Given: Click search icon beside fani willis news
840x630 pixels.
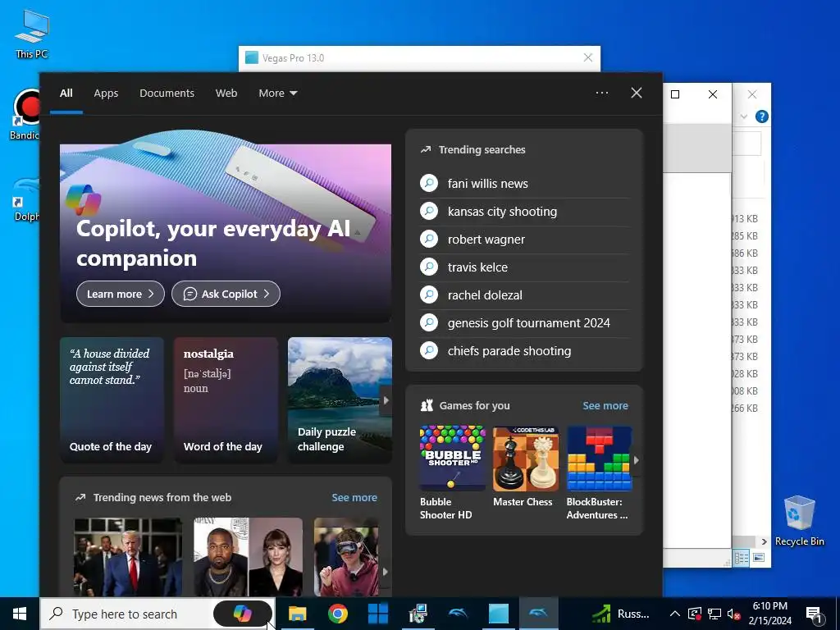Looking at the screenshot, I should (428, 183).
